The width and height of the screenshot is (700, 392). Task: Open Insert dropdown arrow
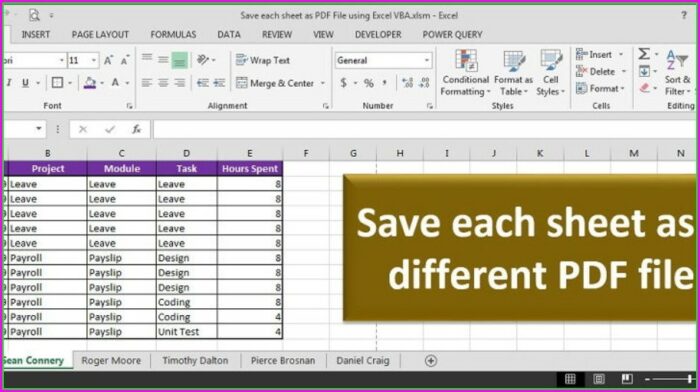tap(621, 54)
